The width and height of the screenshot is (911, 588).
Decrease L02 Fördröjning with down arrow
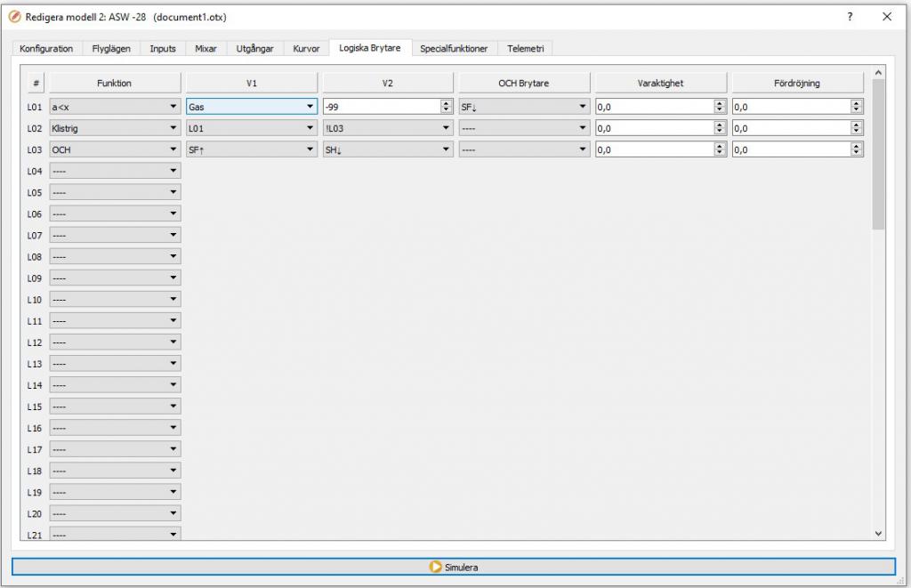click(857, 132)
